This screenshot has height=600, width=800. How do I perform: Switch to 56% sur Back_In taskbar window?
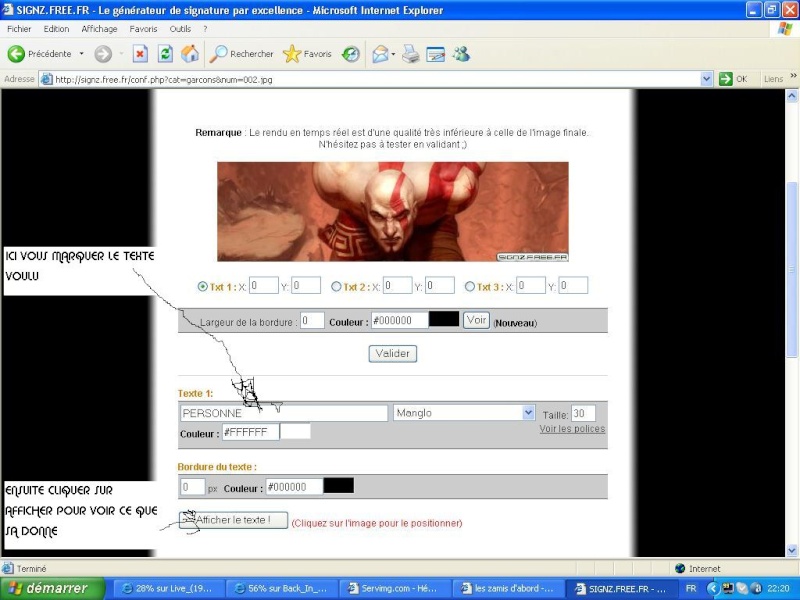point(281,588)
